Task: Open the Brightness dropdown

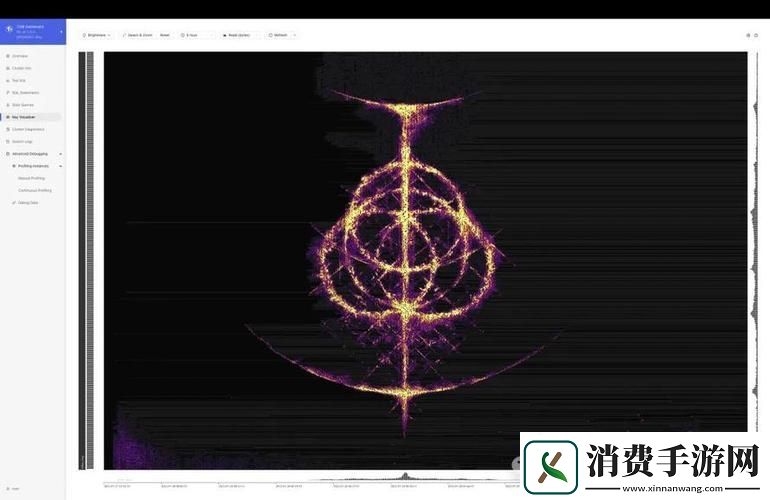Action: coord(96,35)
